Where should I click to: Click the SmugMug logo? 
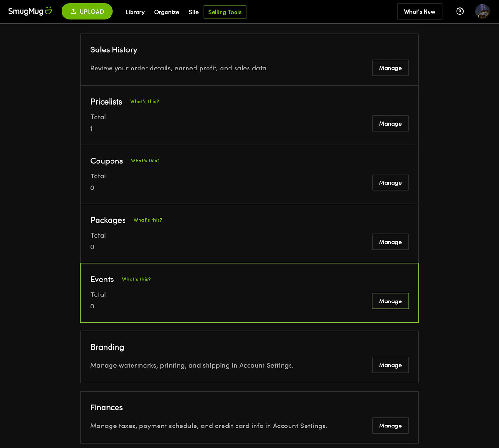(x=30, y=11)
